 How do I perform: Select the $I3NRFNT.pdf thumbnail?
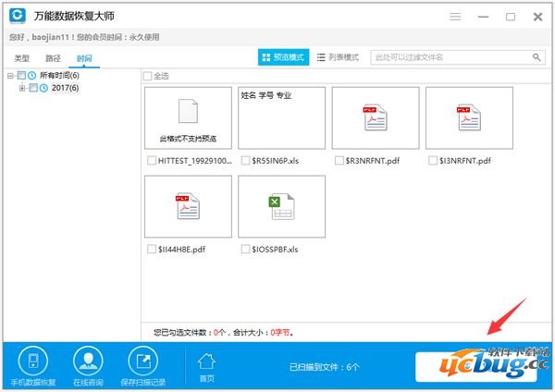point(469,117)
